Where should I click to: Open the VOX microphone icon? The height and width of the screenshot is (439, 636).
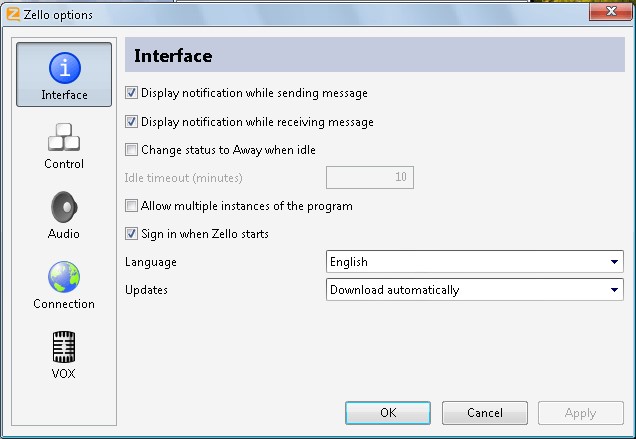(64, 347)
